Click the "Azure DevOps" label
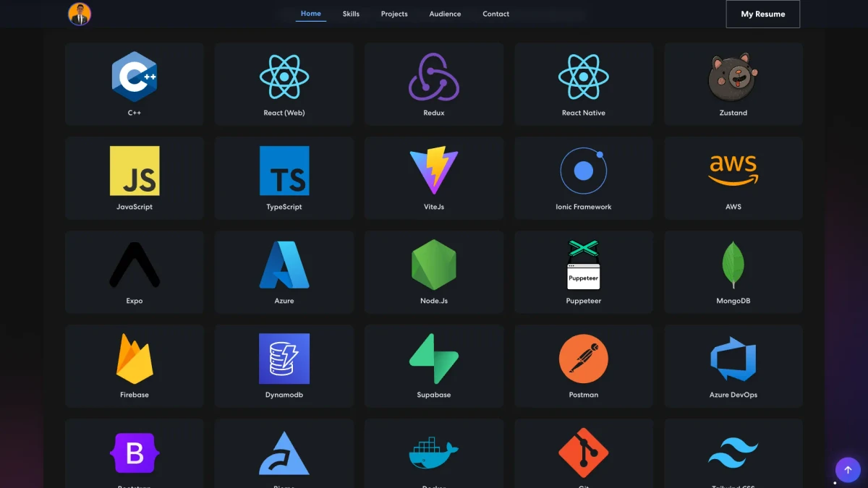Screen dimensions: 868x488 pos(733,395)
